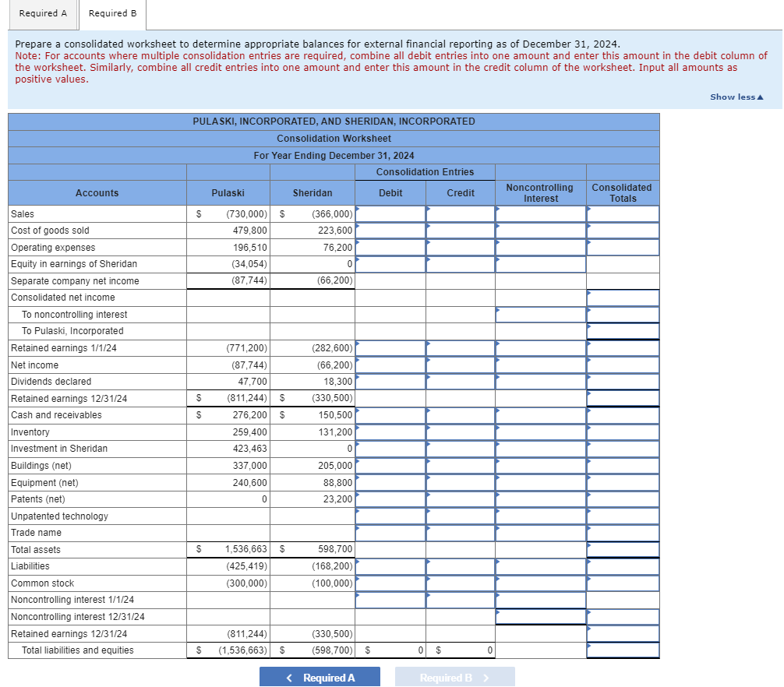Select Inventory consolidated totals cell
Screen dimensions: 784x687
click(623, 432)
